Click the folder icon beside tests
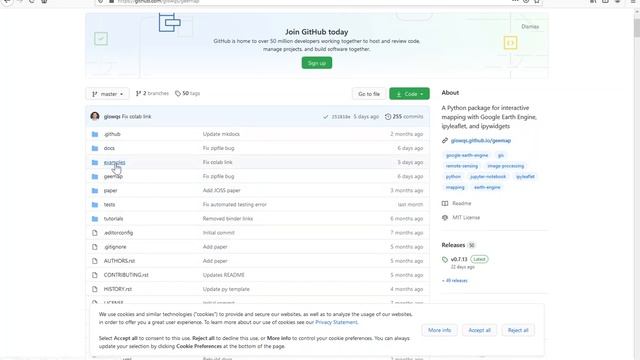Viewport: 640px width, 360px height. click(x=95, y=204)
